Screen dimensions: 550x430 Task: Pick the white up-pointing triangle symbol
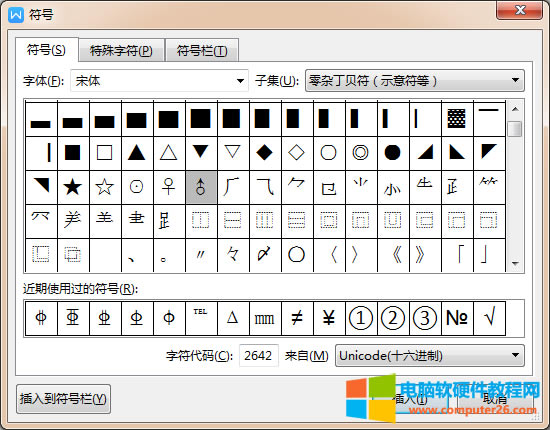point(168,153)
